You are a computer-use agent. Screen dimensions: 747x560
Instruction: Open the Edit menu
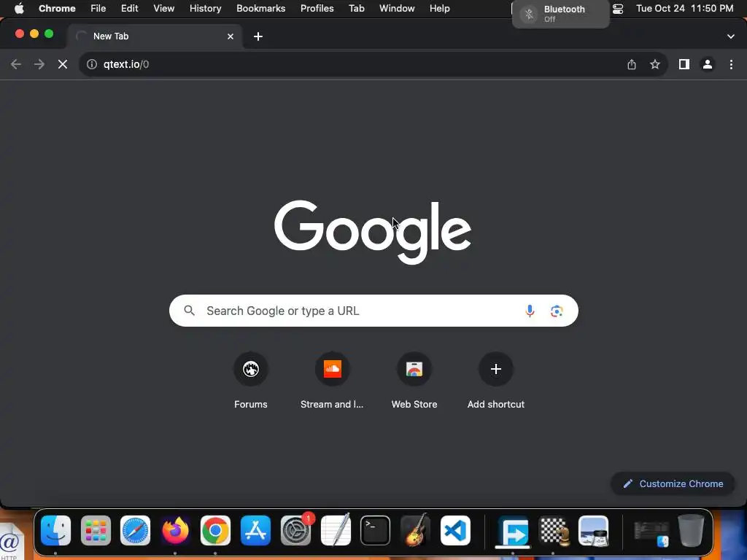[x=130, y=9]
